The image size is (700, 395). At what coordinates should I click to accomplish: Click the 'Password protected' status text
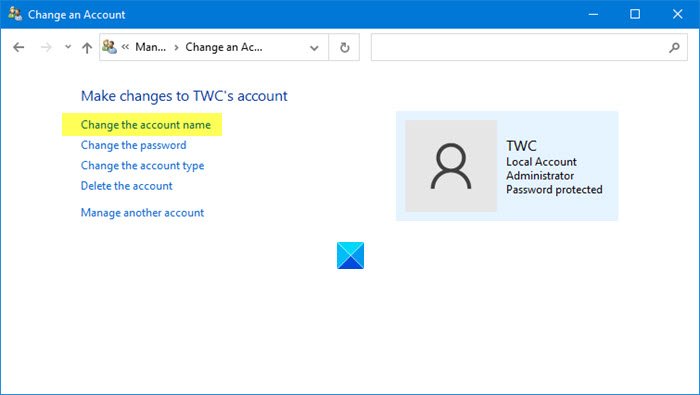point(554,190)
